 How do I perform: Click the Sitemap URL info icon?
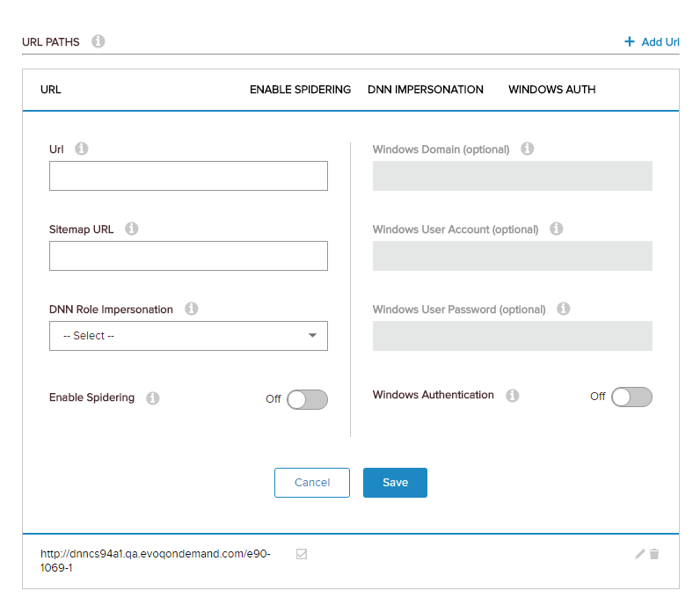click(132, 229)
